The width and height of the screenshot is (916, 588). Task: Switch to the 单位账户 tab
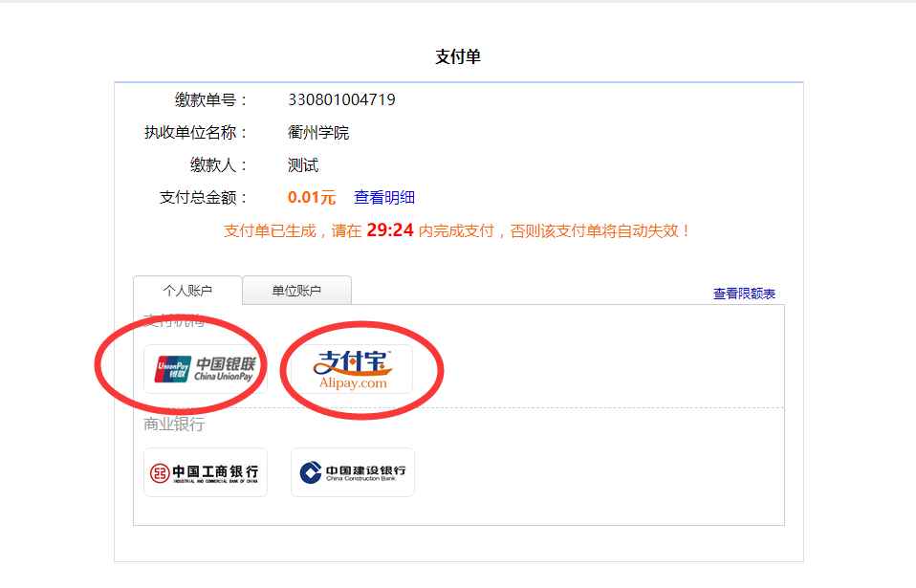point(296,291)
